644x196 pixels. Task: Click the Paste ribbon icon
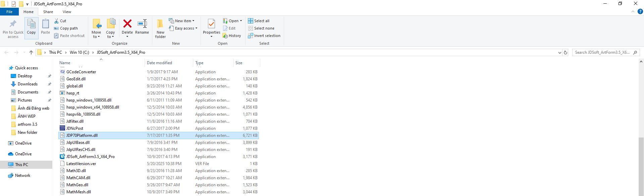(x=45, y=24)
